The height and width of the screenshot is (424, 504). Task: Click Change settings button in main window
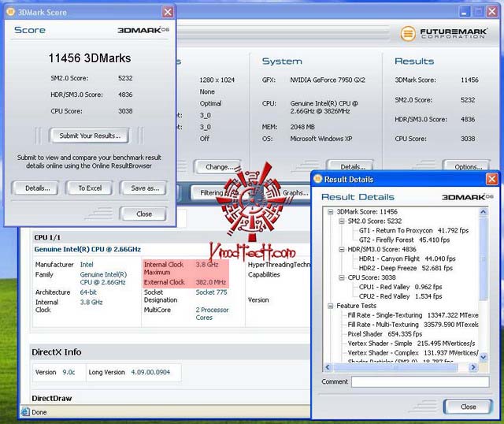(218, 166)
